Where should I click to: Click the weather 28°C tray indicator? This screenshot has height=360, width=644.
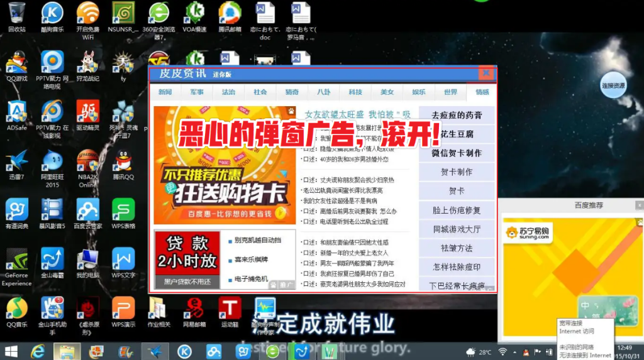pos(479,352)
